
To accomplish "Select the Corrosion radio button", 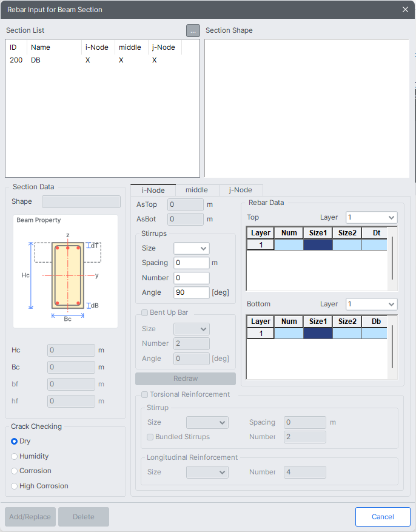I will (x=15, y=471).
